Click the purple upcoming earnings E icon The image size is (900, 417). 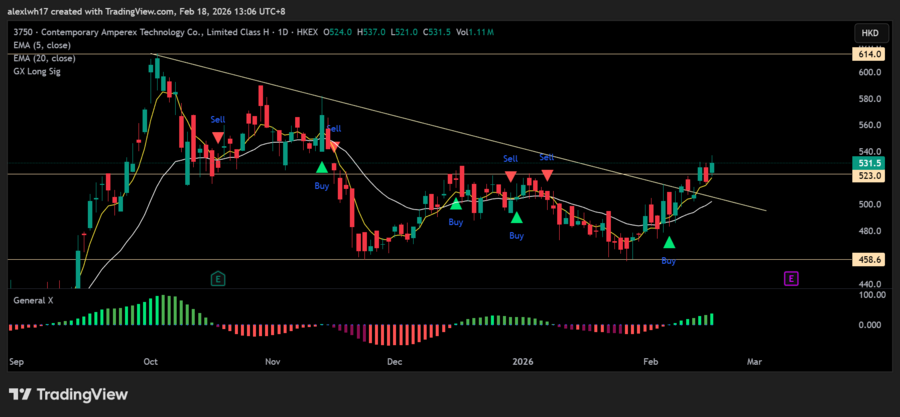click(x=790, y=277)
